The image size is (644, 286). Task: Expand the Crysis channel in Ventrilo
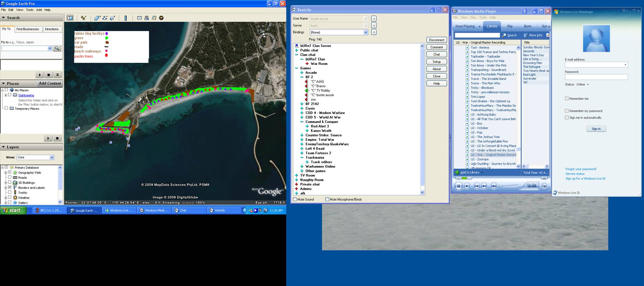[x=302, y=108]
